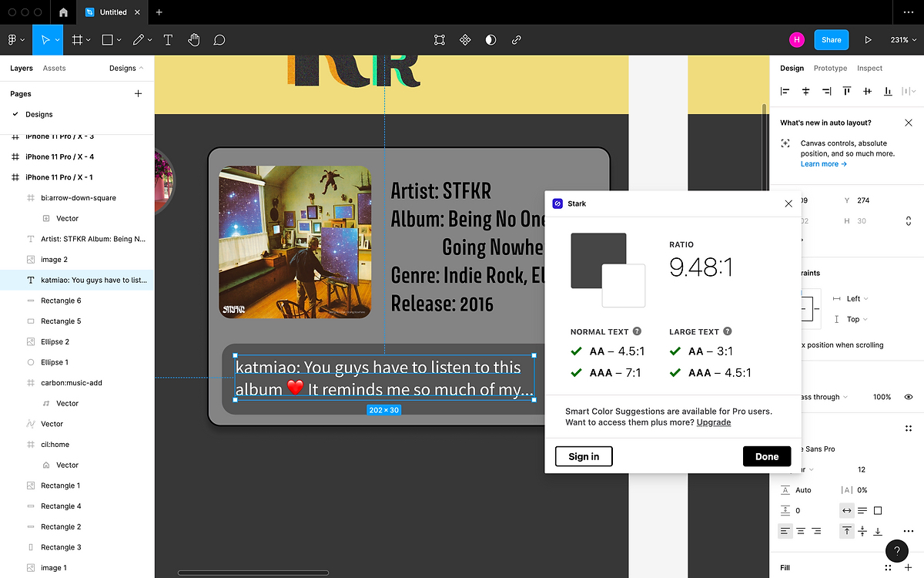Align selection to horizontal centers

point(806,91)
